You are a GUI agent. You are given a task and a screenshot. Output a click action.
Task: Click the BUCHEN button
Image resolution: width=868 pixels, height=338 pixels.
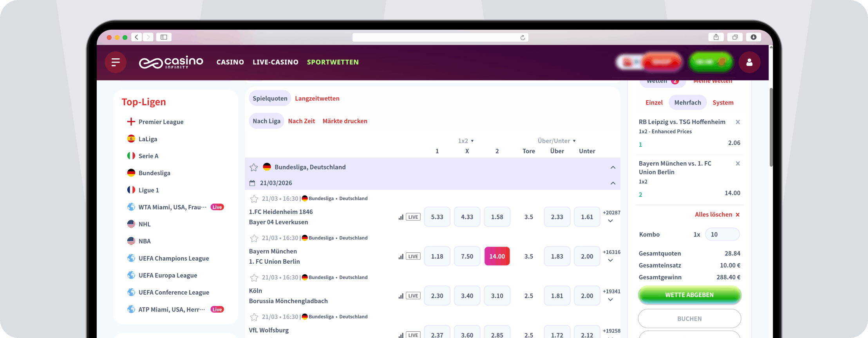(x=689, y=319)
